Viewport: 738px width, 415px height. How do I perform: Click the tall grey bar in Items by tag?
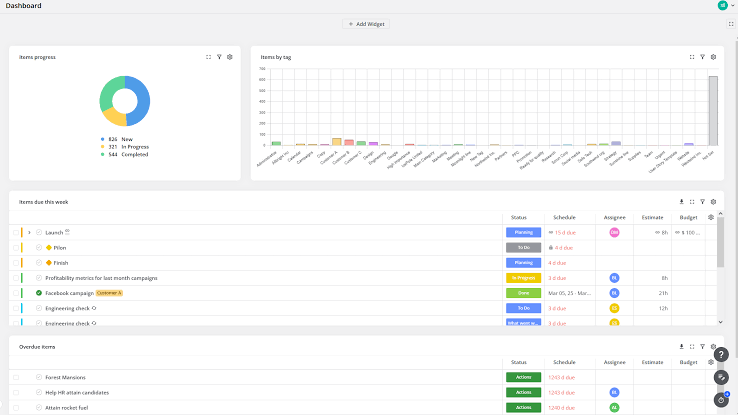(x=714, y=111)
